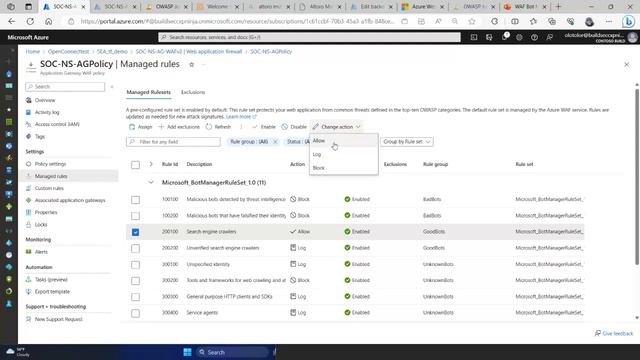
Task: Click the Azure global search bar
Action: coord(309,37)
